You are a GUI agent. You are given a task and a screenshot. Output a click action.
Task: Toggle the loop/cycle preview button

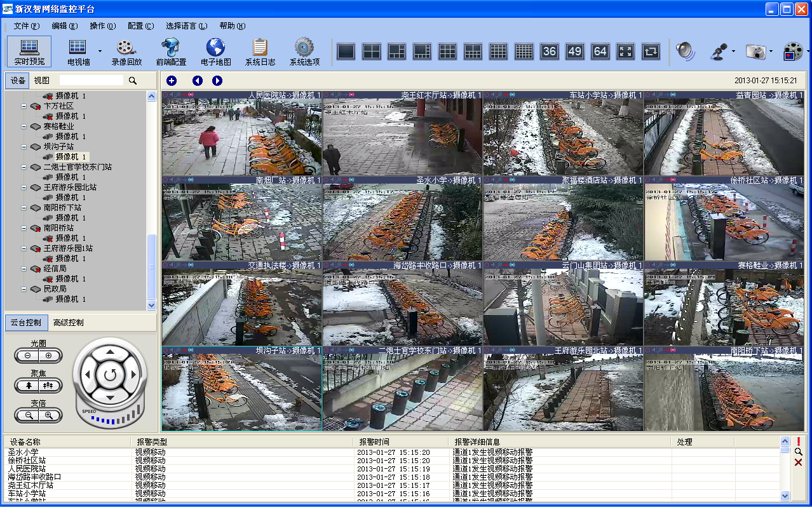(x=651, y=51)
